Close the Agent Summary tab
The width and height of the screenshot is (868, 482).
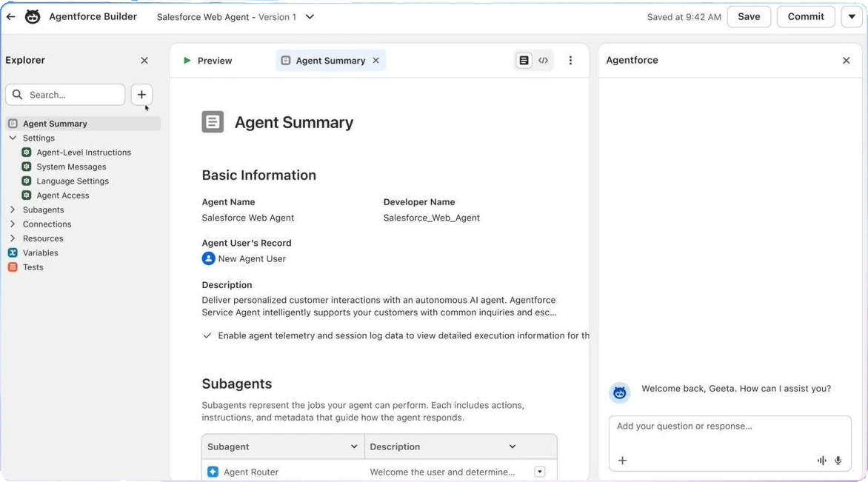click(x=376, y=60)
